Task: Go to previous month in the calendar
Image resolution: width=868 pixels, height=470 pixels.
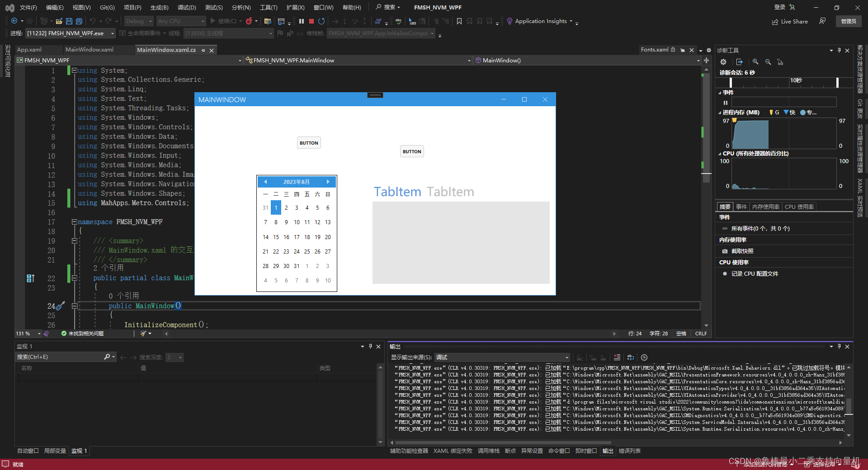Action: pyautogui.click(x=265, y=182)
